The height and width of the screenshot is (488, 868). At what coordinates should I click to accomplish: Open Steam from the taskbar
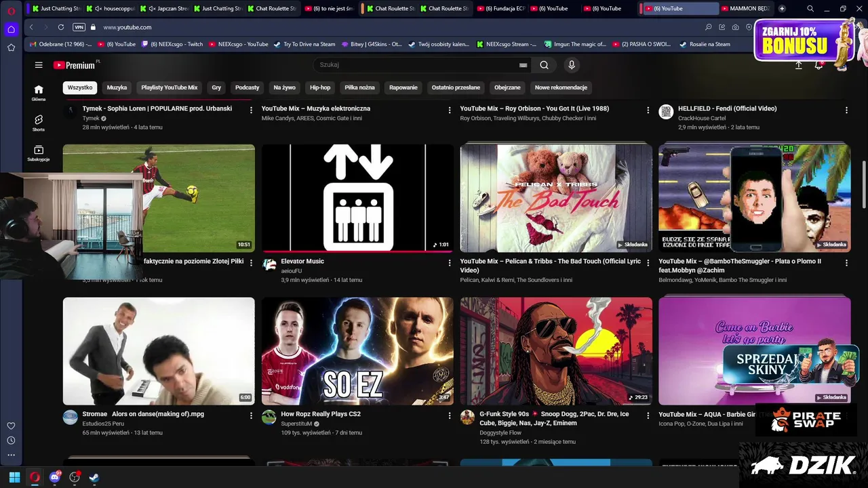coord(94,477)
